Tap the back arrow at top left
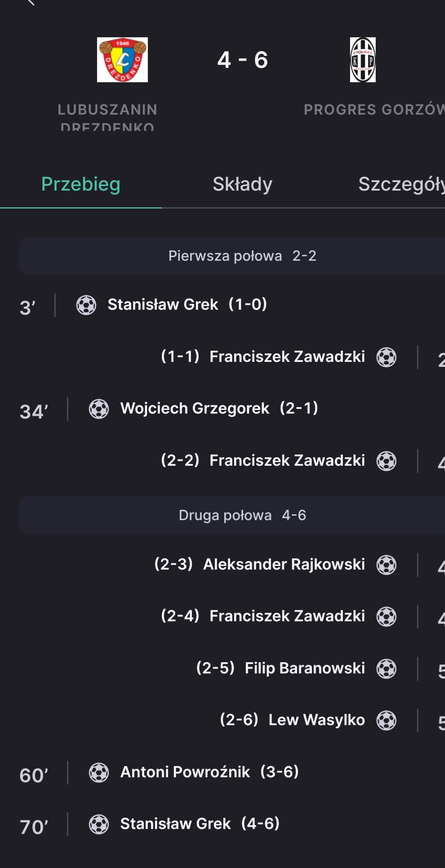 pyautogui.click(x=31, y=2)
